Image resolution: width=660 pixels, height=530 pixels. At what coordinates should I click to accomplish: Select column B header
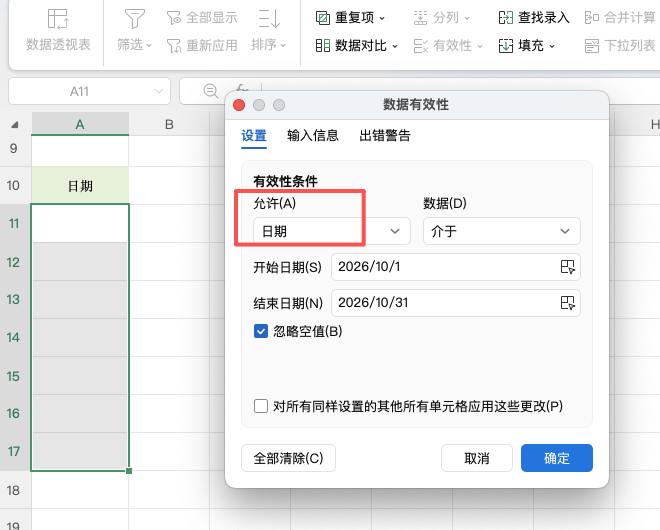[169, 124]
